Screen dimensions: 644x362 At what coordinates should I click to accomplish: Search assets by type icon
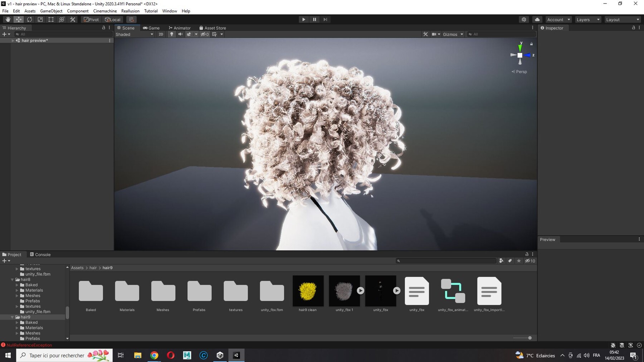[x=501, y=261]
